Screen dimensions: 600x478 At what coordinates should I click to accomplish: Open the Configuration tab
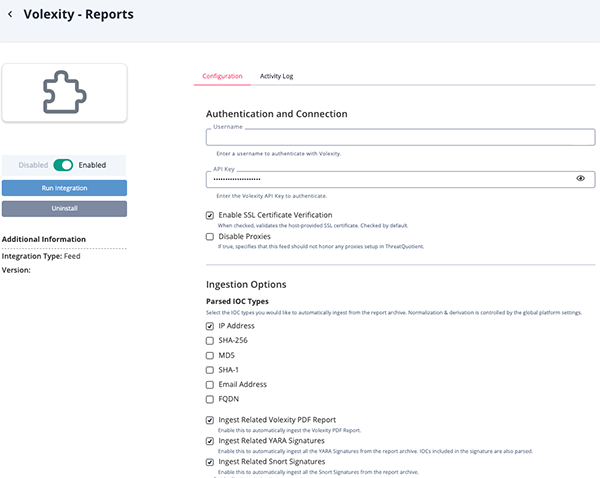point(222,76)
